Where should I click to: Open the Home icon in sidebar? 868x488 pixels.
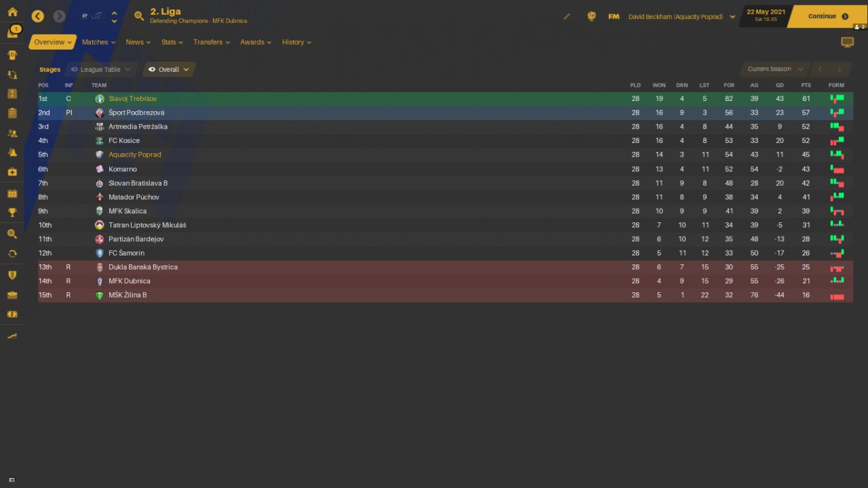[x=12, y=12]
